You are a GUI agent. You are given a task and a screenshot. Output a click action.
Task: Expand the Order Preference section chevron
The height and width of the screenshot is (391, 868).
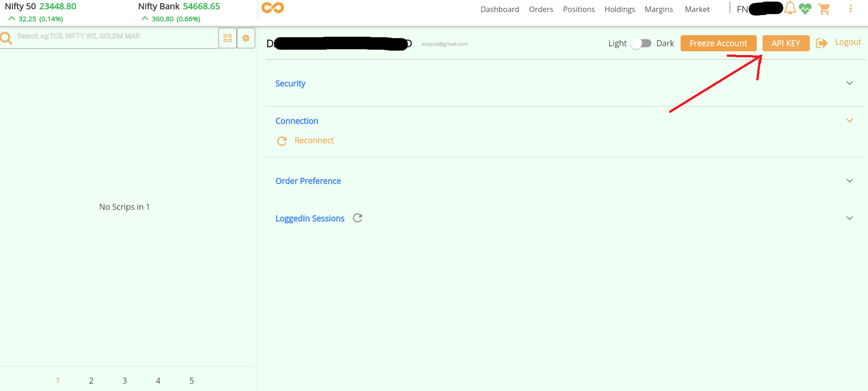850,181
